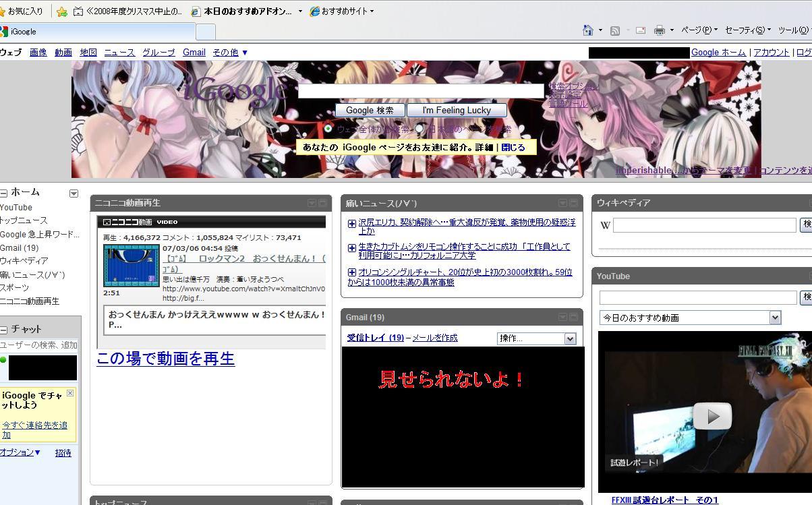Click I'm Feeling Lucky button

pos(457,110)
